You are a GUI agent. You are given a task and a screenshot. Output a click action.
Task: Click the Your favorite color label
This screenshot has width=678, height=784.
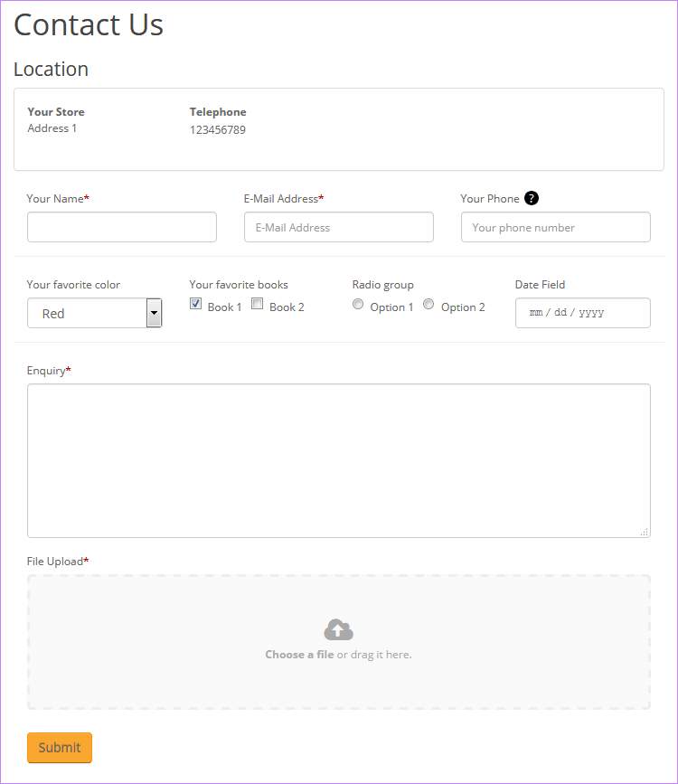tap(73, 285)
